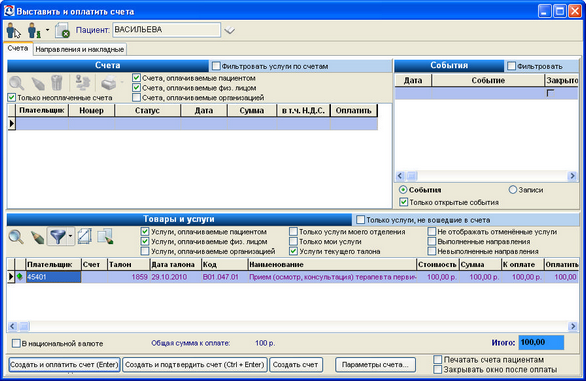
Task: Toggle Услуги текущего талона checkbox
Action: click(293, 251)
